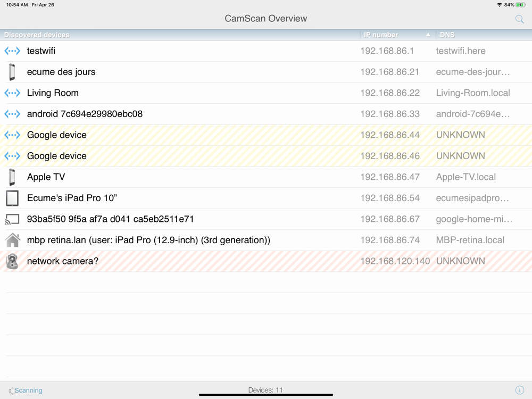532x399 pixels.
Task: Click the DNS column header
Action: (x=447, y=35)
